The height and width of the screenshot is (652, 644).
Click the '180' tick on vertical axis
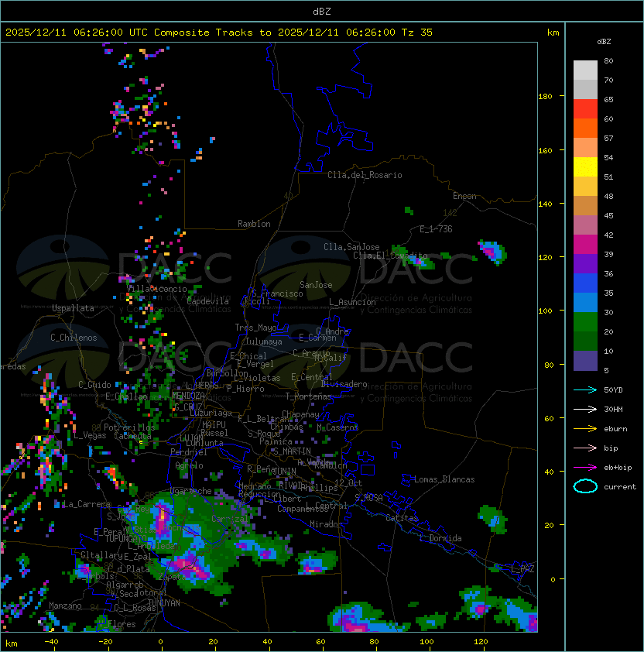[545, 97]
